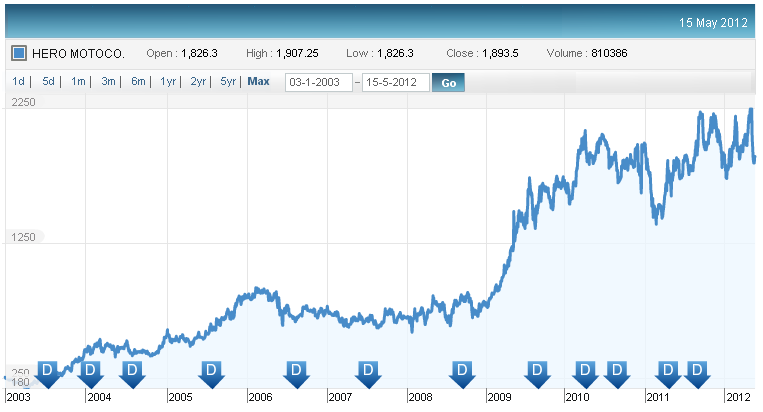The width and height of the screenshot is (763, 412).
Task: Click the end date field 15-5-2012
Action: tap(395, 83)
